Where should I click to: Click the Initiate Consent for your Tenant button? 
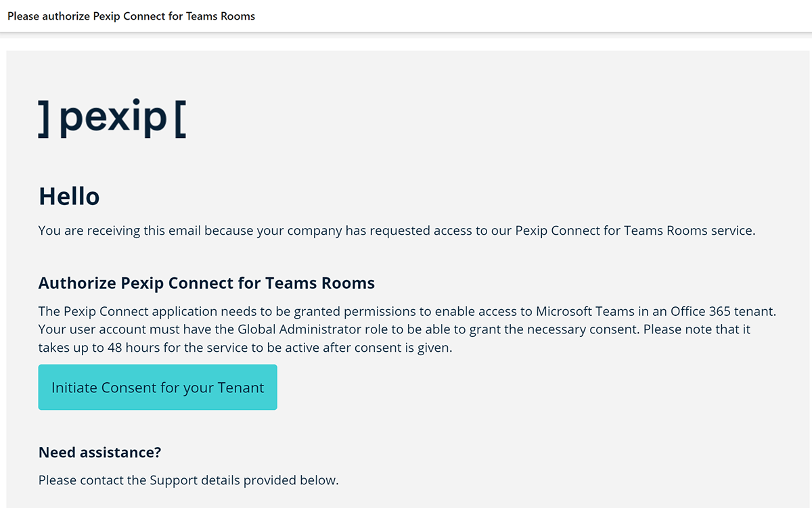click(158, 388)
